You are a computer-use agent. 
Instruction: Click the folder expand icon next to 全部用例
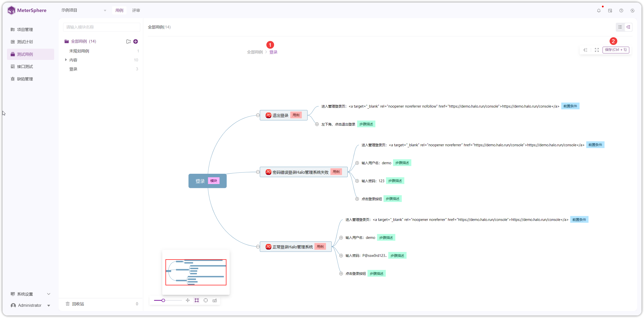pos(129,41)
